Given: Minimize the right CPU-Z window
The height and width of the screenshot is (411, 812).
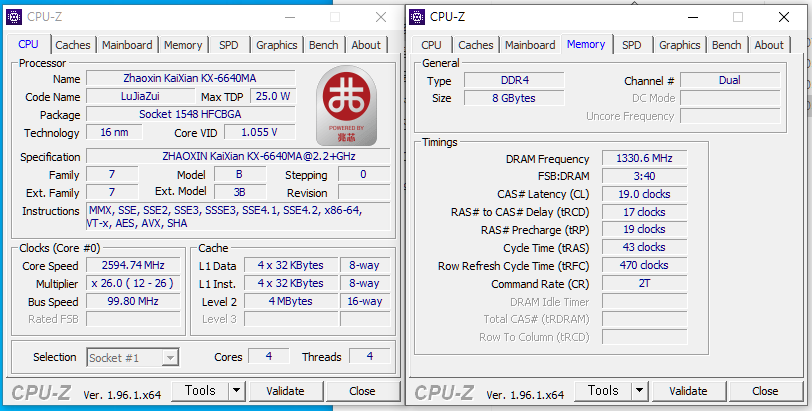Looking at the screenshot, I should point(693,17).
